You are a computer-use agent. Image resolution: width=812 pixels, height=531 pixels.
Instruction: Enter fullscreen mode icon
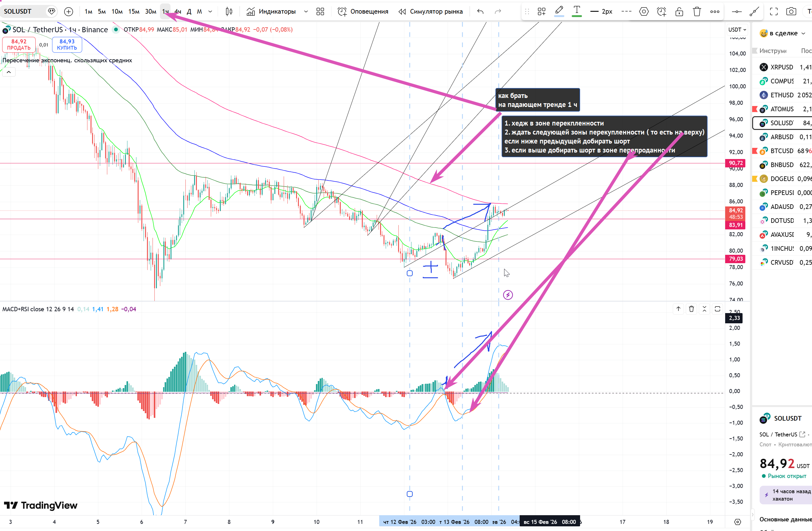pos(774,11)
